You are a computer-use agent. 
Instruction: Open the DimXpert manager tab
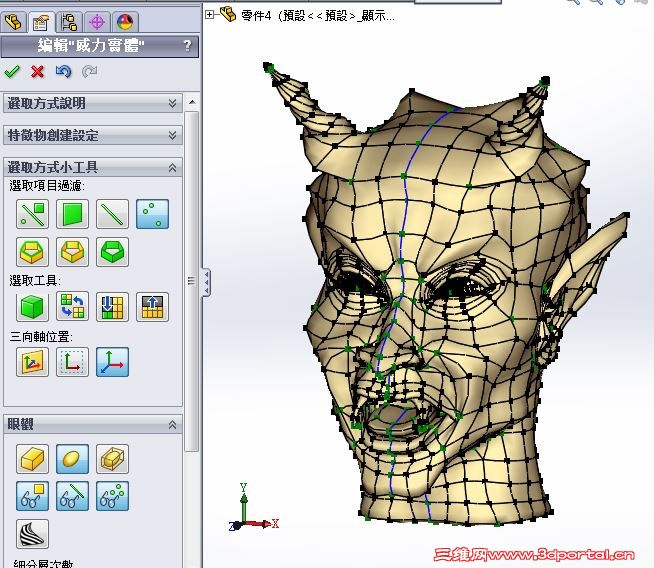point(97,22)
